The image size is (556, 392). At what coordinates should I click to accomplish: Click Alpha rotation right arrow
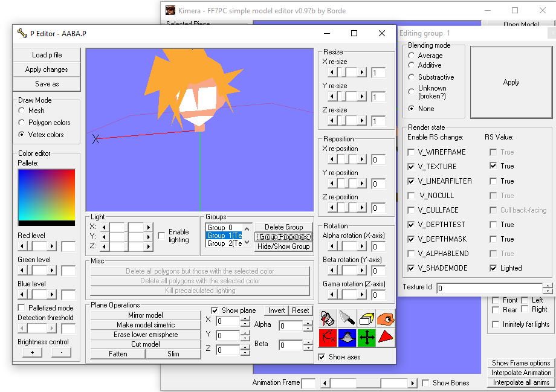coord(361,246)
